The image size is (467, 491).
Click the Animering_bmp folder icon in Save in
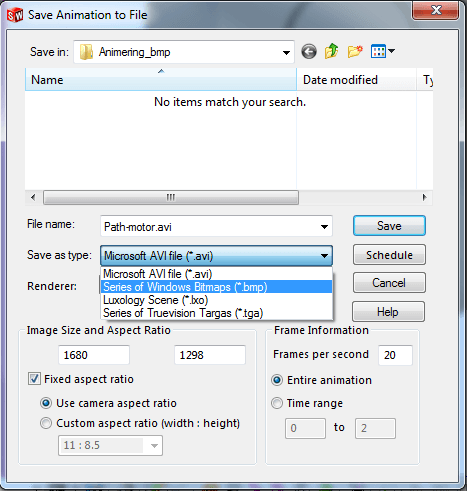point(86,52)
